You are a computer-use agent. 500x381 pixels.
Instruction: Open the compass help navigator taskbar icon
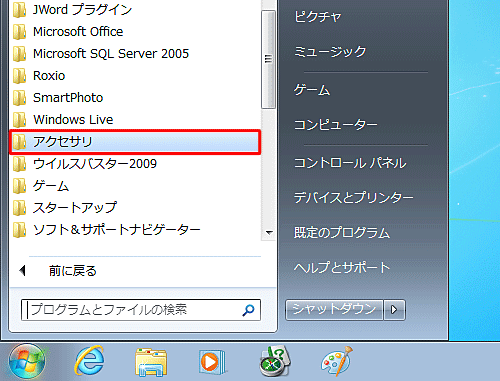pos(275,361)
